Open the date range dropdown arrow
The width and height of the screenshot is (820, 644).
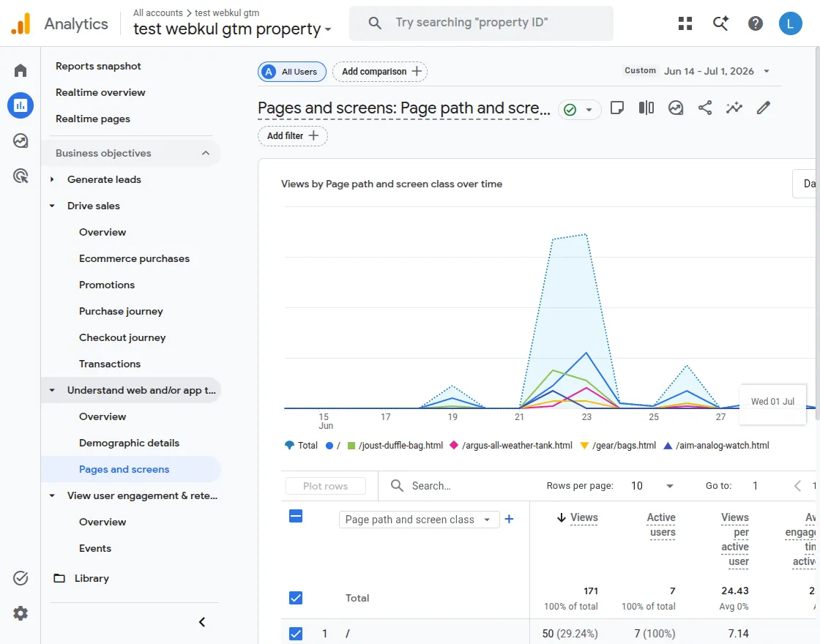click(x=767, y=71)
